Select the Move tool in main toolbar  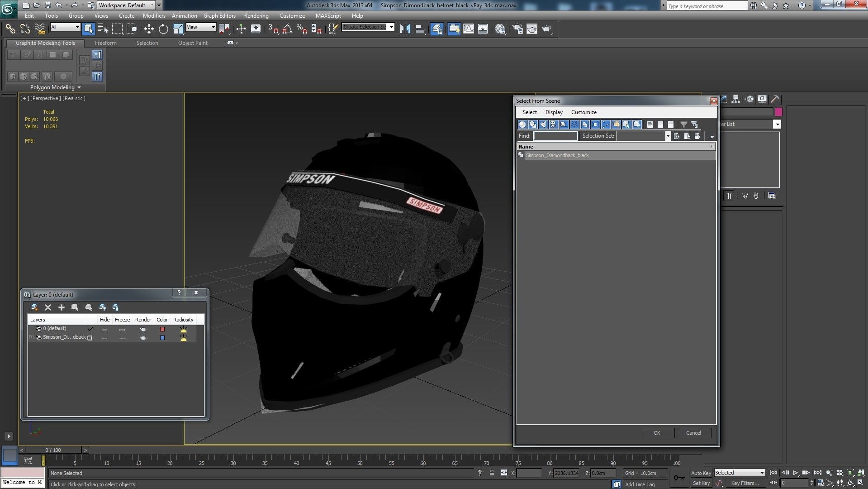149,29
